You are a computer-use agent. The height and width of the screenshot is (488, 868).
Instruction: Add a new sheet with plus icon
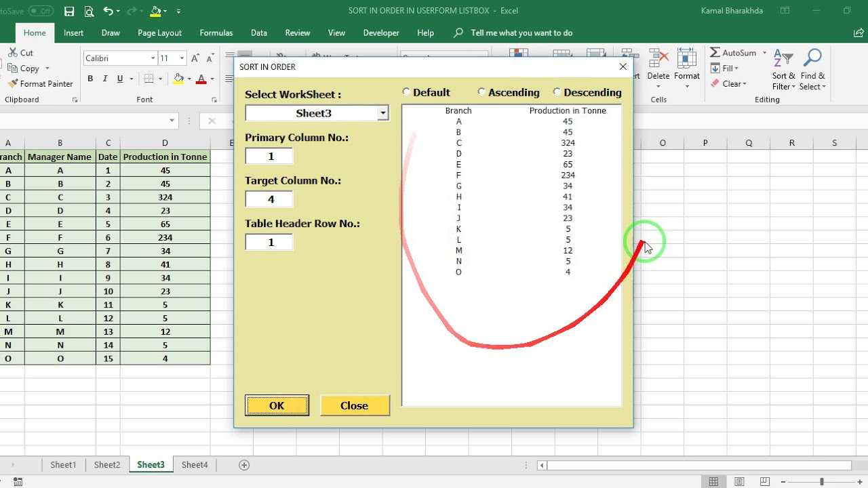coord(244,464)
